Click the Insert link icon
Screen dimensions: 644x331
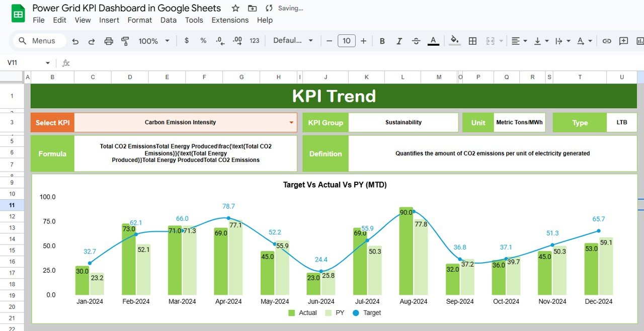[607, 41]
